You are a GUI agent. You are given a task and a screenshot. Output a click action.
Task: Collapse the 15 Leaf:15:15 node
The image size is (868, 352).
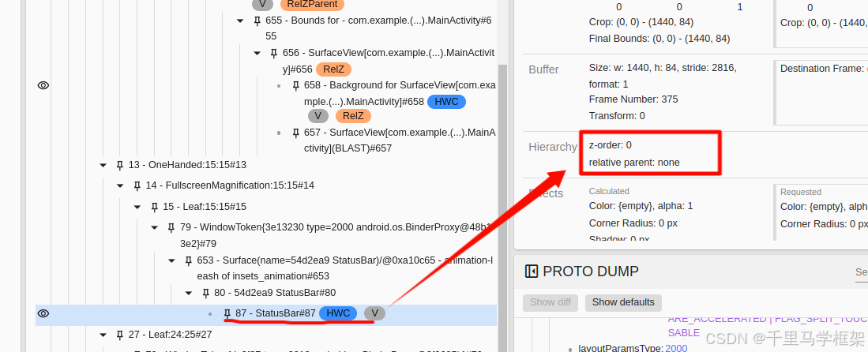click(137, 207)
